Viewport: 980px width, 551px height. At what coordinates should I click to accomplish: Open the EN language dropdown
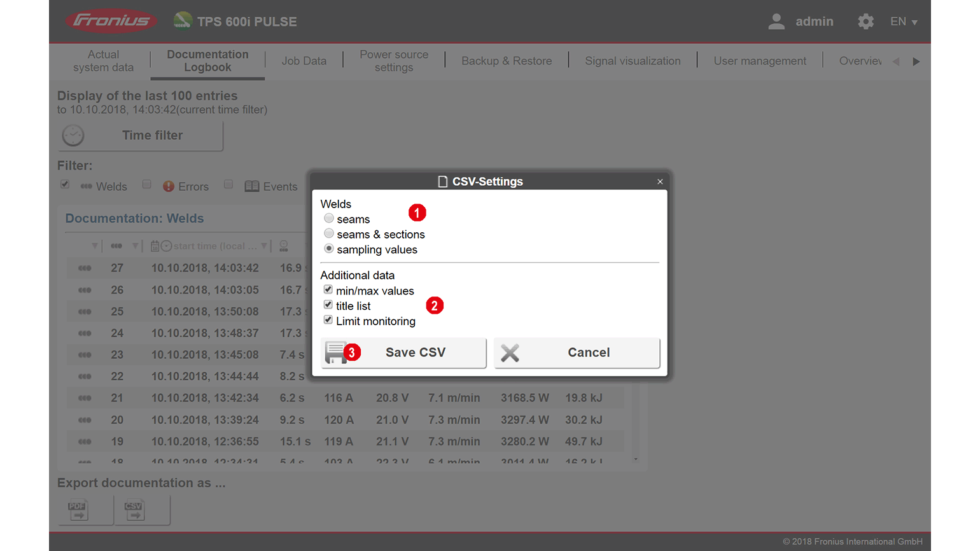pos(904,22)
